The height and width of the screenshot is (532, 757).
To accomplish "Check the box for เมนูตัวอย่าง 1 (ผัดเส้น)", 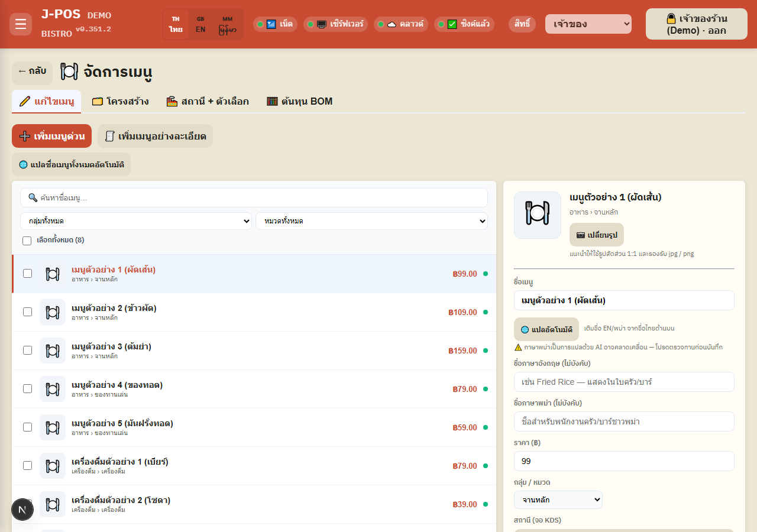I will click(27, 274).
